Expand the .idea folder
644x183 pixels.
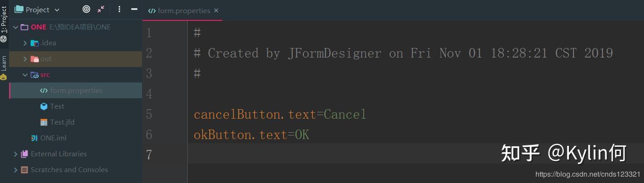tap(25, 43)
